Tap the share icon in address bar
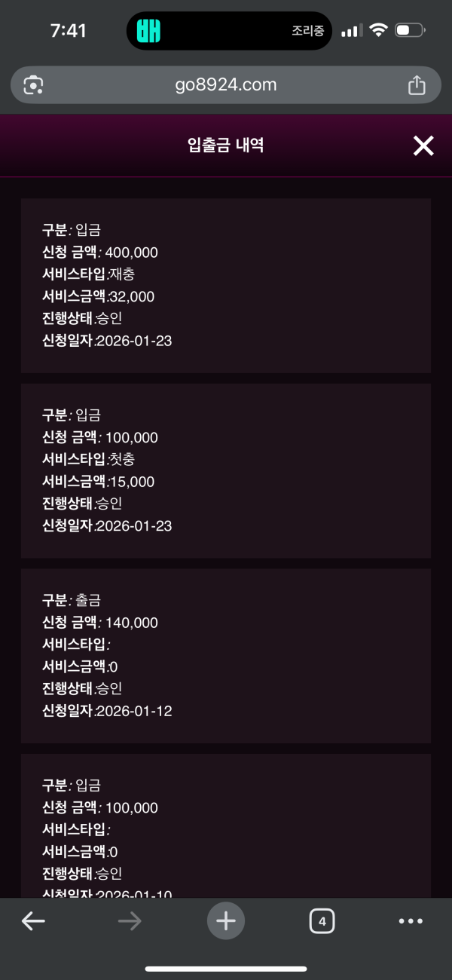Viewport: 452px width, 980px height. [x=417, y=85]
